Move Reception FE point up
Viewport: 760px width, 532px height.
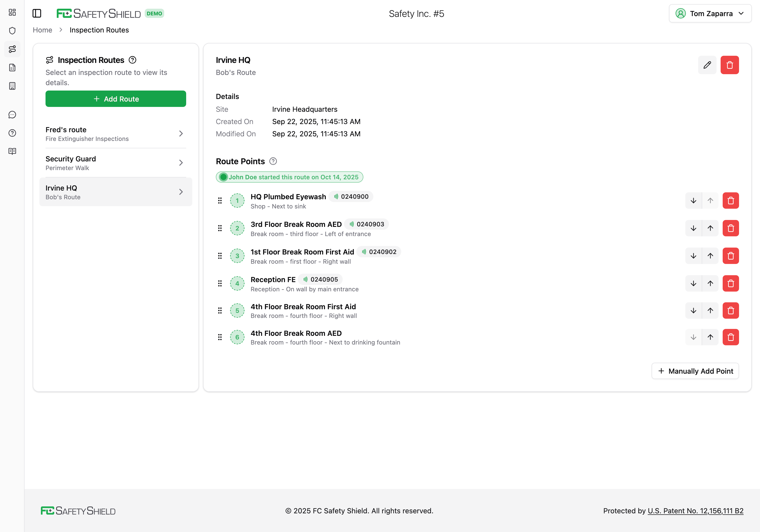710,283
